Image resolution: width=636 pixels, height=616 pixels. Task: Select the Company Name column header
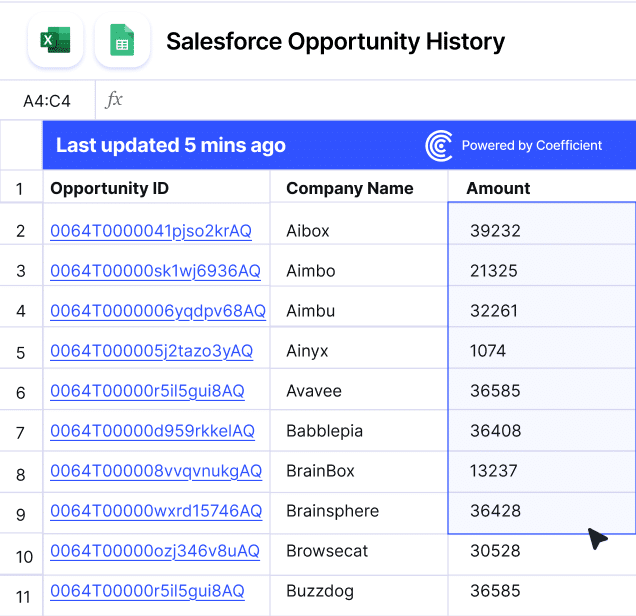click(359, 187)
